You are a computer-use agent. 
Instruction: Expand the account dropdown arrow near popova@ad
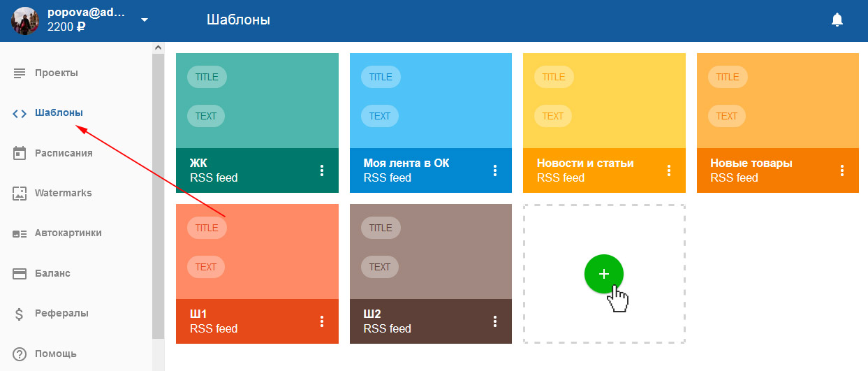(145, 20)
